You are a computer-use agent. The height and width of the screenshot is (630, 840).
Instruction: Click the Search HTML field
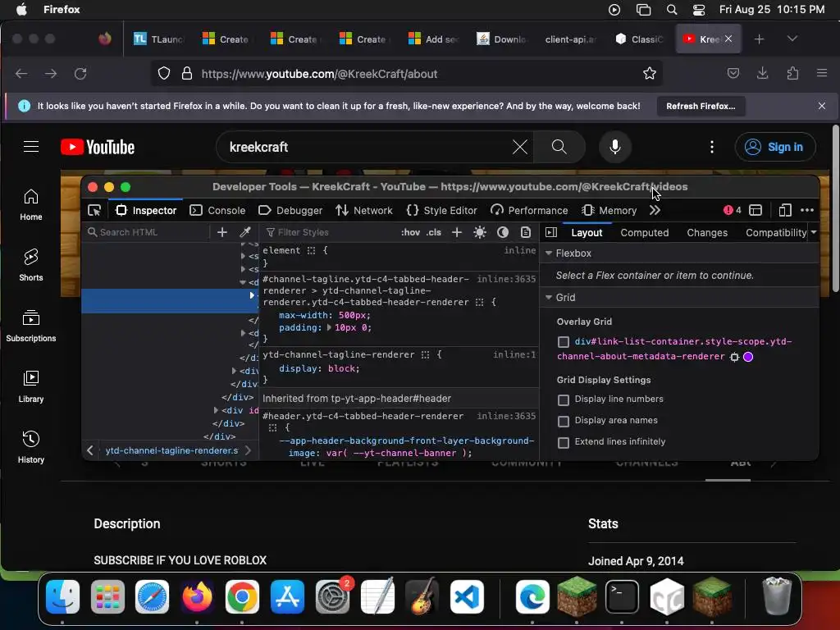tap(146, 232)
